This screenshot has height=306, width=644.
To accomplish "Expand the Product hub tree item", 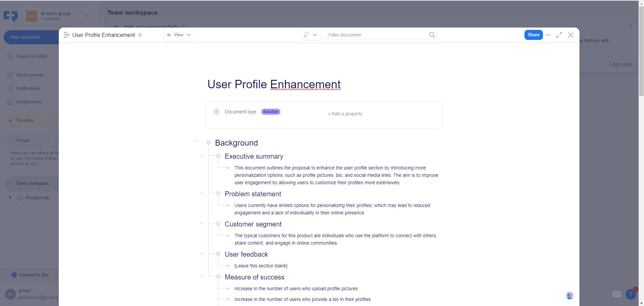I will (10, 198).
